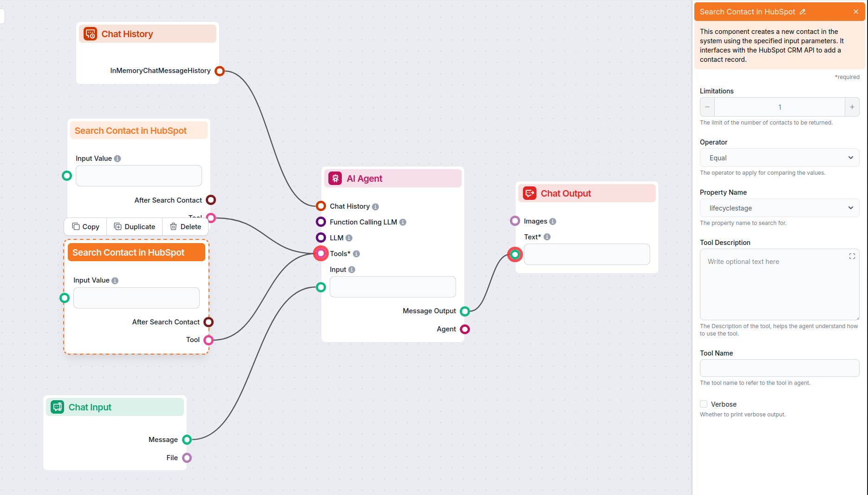
Task: Increase Limitations value with plus button
Action: [852, 107]
